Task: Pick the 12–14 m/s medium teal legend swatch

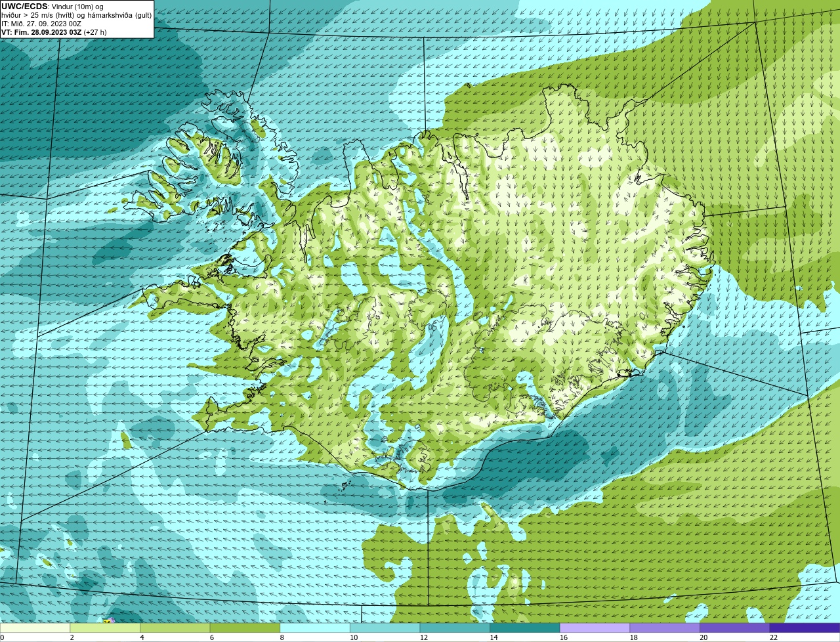Action: tap(455, 628)
